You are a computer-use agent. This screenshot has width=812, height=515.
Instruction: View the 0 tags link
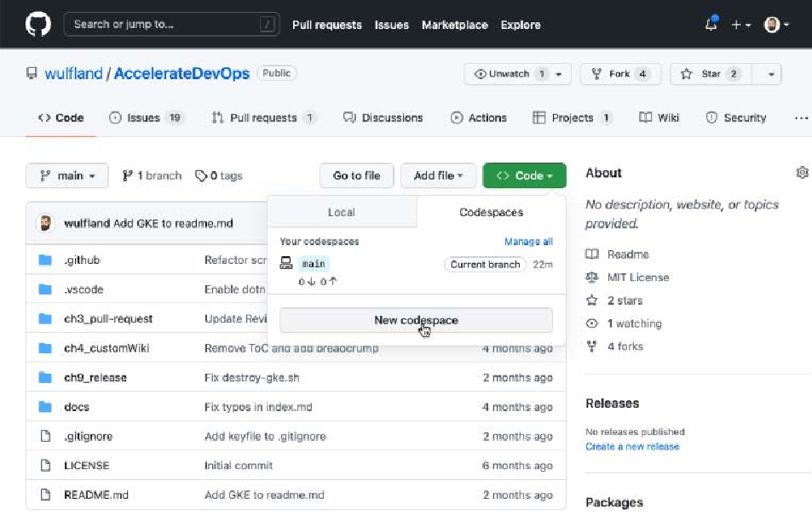pos(218,176)
